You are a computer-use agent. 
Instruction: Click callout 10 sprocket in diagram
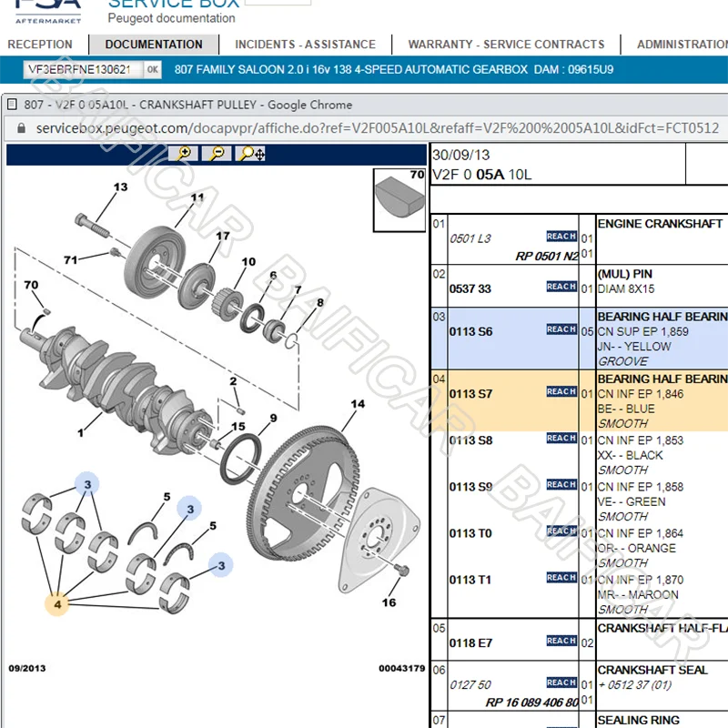pos(248,261)
